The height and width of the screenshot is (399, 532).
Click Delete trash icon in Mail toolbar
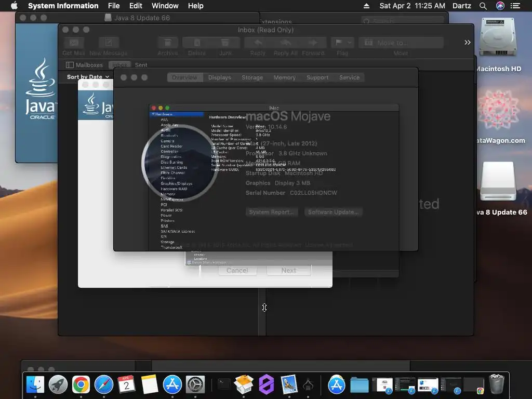tap(197, 43)
